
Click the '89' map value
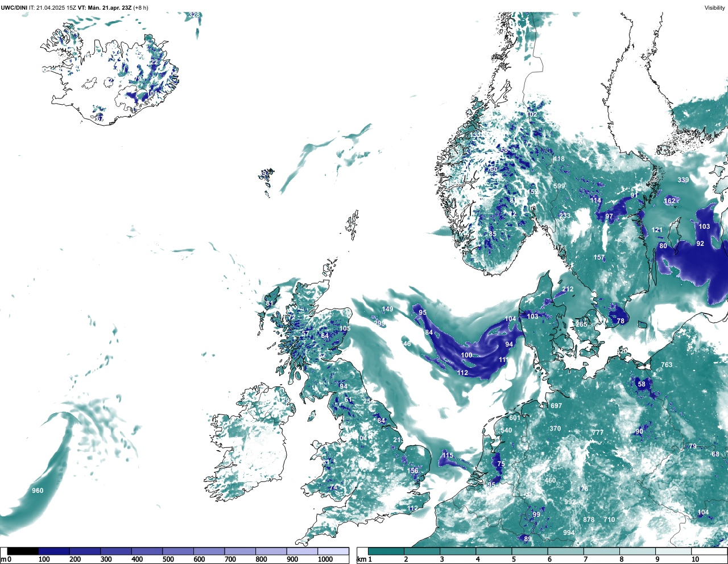(528, 539)
